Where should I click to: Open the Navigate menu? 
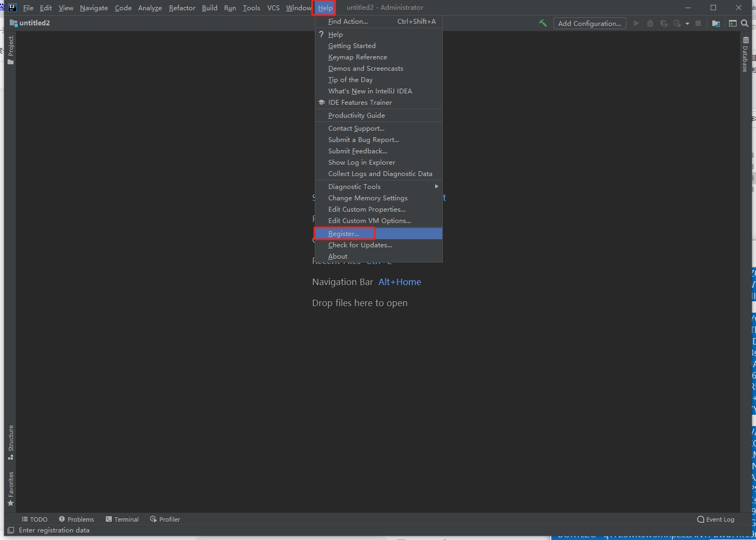coord(94,8)
